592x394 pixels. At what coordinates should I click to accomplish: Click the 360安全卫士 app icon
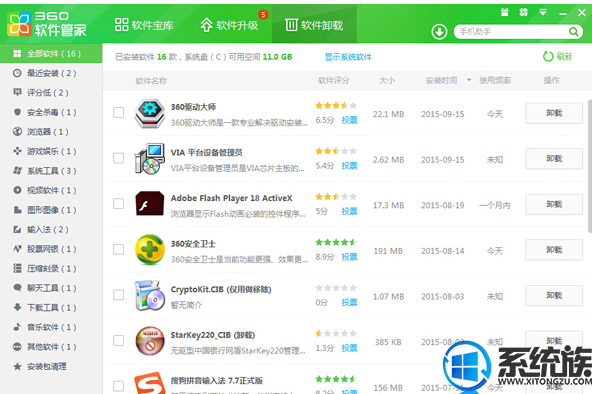click(x=150, y=249)
